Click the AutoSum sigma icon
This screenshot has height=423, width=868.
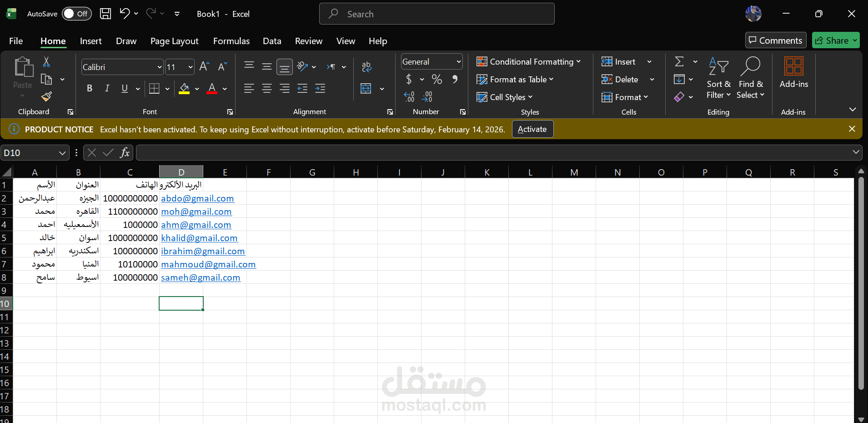point(679,61)
